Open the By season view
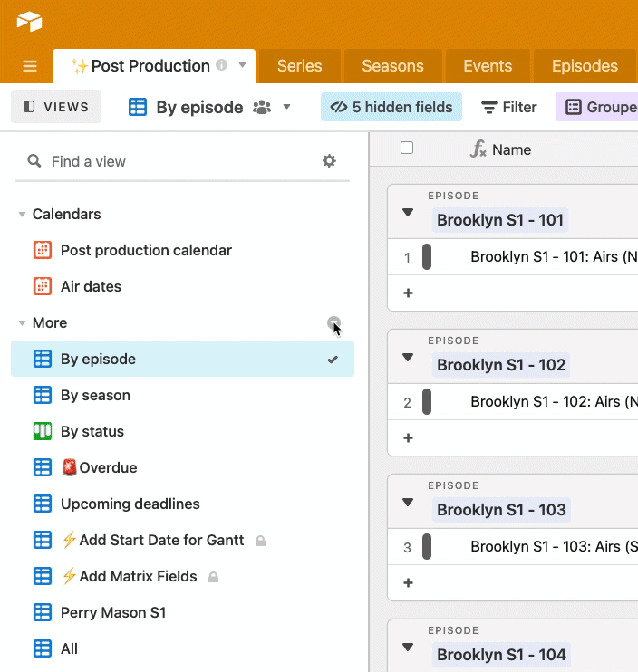The width and height of the screenshot is (638, 672). 95,395
